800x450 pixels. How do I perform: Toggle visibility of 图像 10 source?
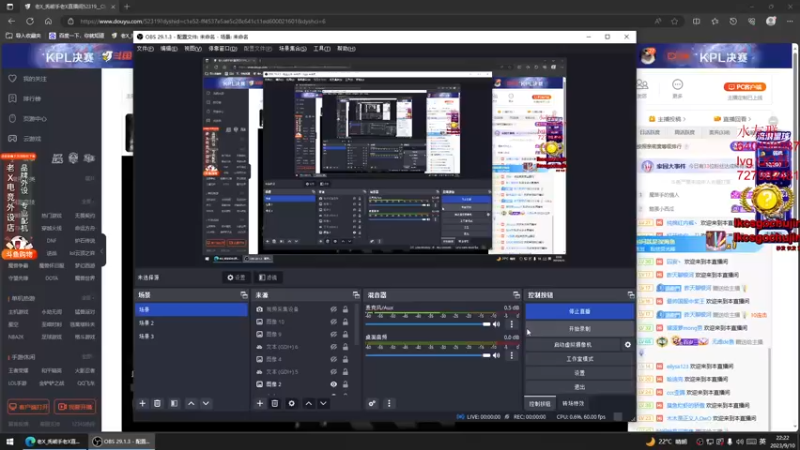coord(333,322)
